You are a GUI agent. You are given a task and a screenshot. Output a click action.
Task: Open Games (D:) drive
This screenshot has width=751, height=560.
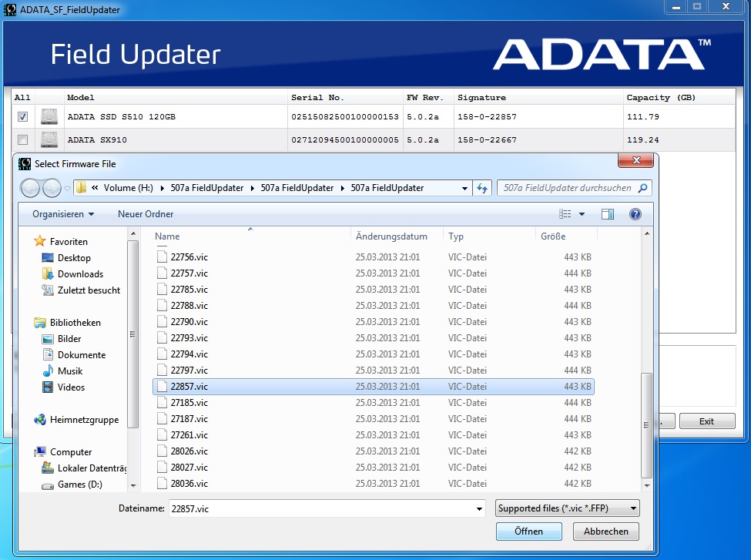[72, 485]
